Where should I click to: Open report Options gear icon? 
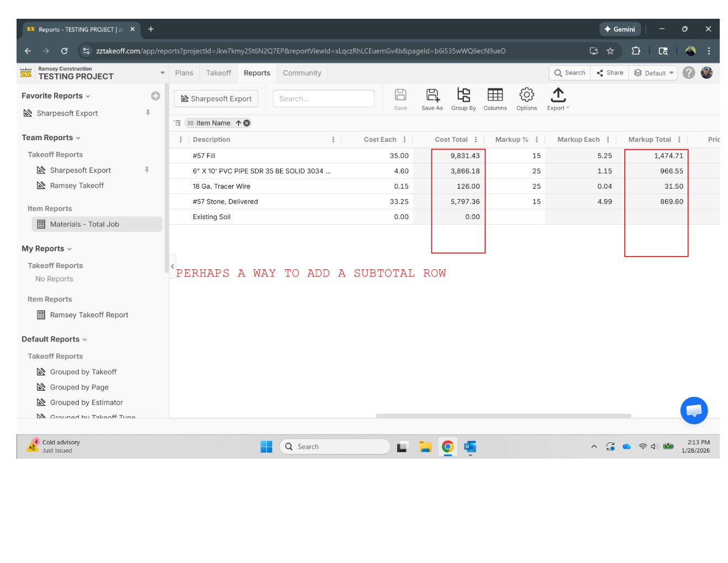(x=526, y=96)
